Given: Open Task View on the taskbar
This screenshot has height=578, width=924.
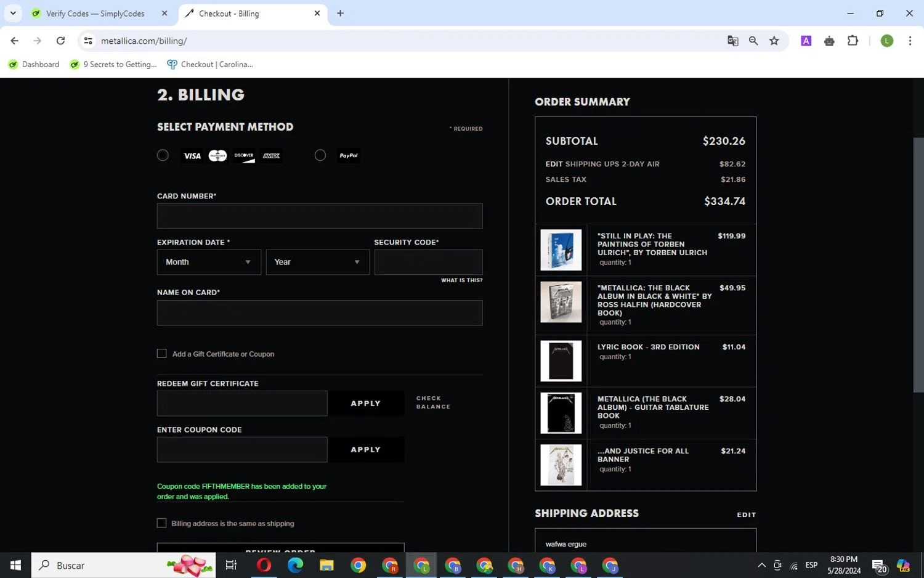Looking at the screenshot, I should pyautogui.click(x=232, y=565).
